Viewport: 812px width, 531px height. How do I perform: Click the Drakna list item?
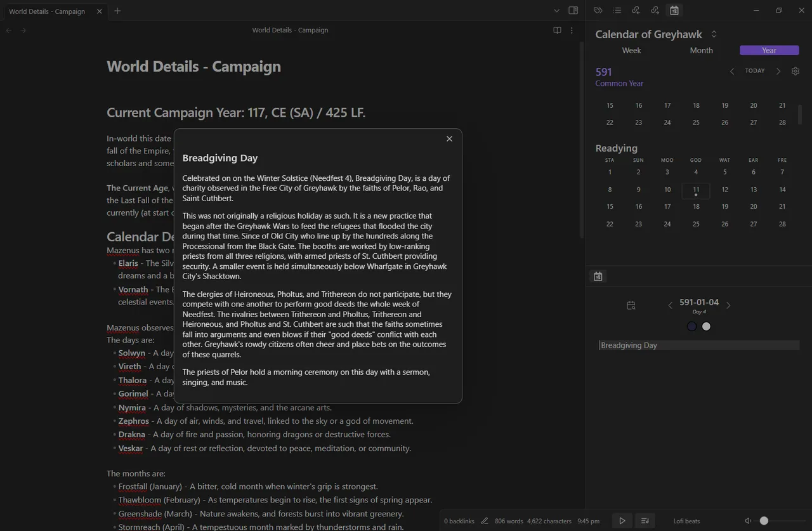(x=254, y=435)
